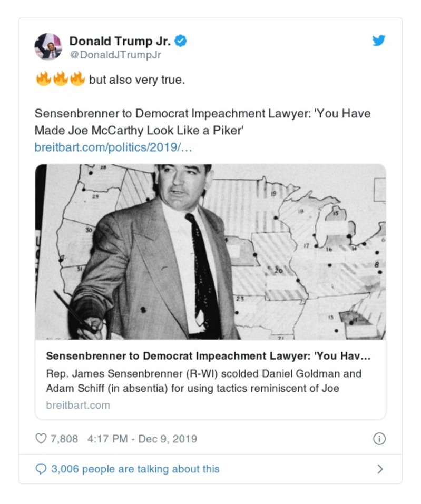Open the info circle icon
This screenshot has width=421, height=504.
379,438
